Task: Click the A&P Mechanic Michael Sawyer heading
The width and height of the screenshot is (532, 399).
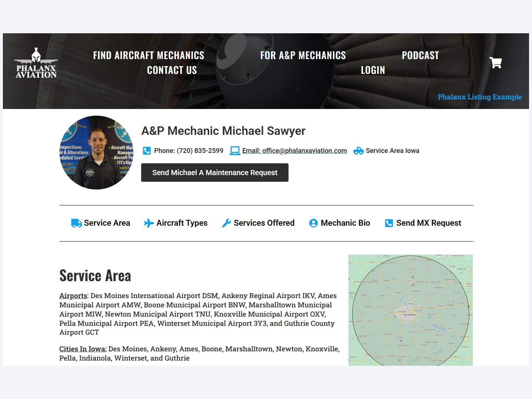Action: [223, 131]
